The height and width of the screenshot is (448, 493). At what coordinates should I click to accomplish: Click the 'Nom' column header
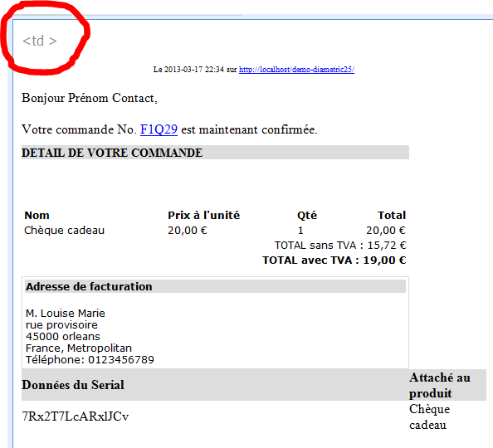tap(37, 216)
